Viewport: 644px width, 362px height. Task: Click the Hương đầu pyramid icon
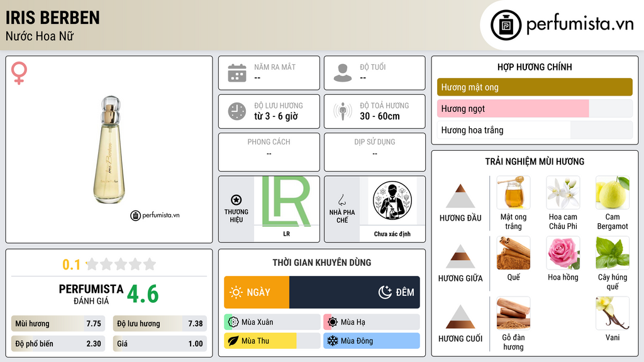coord(460,196)
